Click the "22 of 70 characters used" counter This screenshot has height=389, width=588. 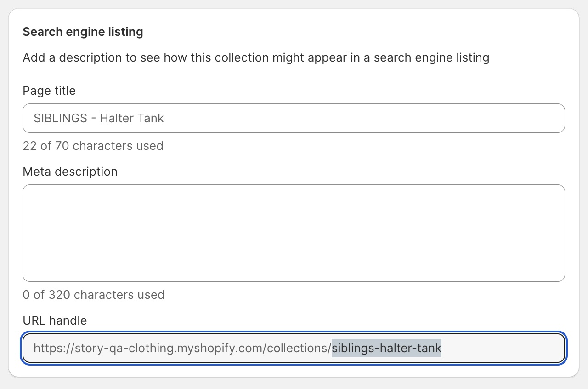(x=93, y=146)
